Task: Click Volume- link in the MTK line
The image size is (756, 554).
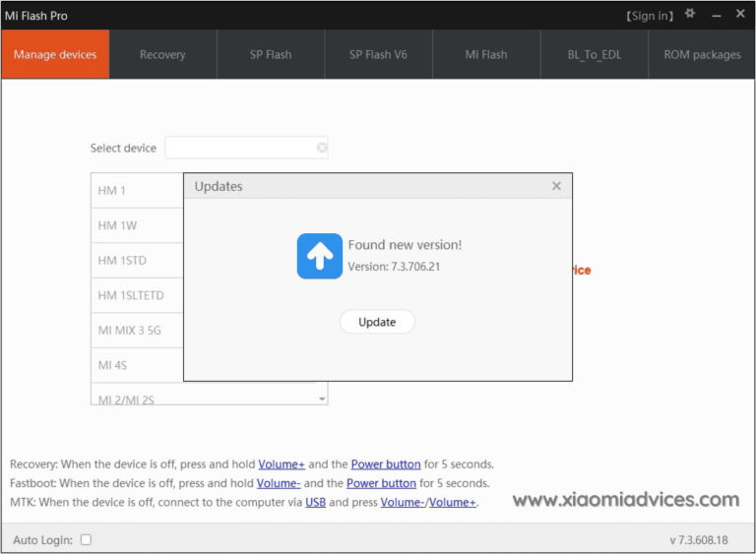Action: pyautogui.click(x=403, y=502)
